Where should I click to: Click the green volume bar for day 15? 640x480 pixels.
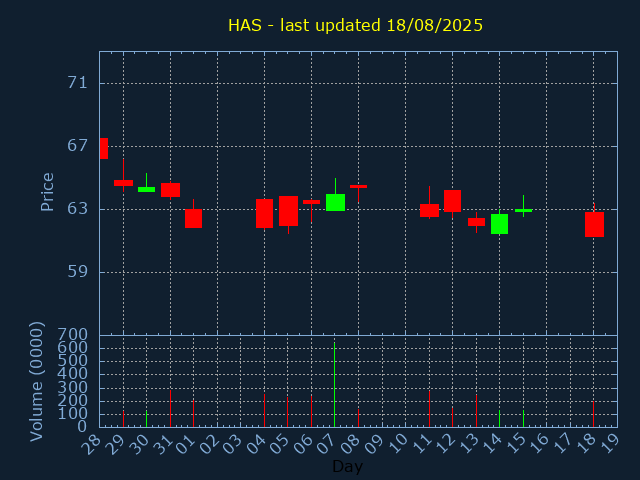click(523, 418)
